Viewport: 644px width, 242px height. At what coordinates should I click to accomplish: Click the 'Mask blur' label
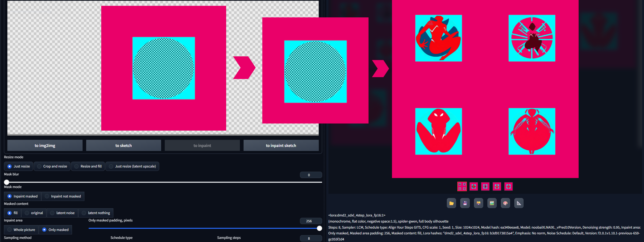click(x=11, y=174)
